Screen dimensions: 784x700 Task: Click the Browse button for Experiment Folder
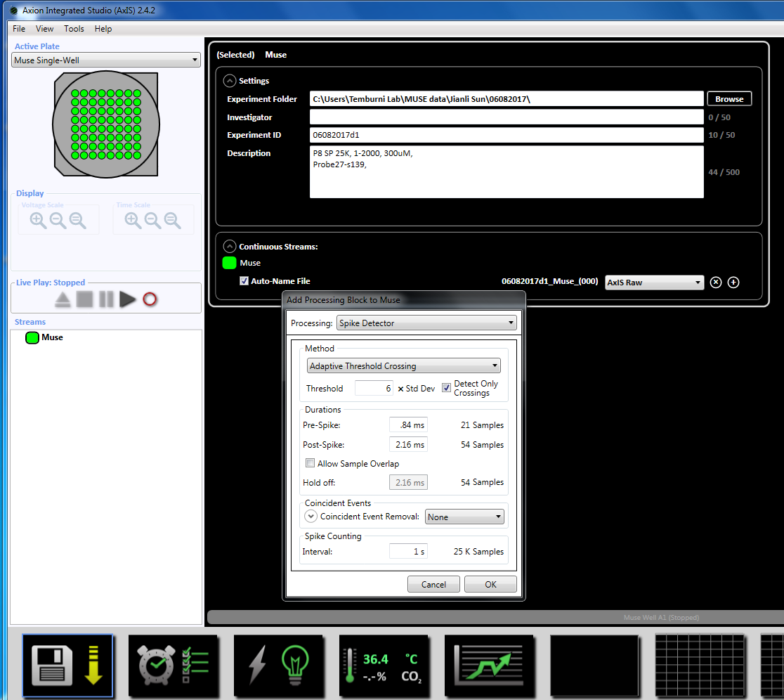point(729,99)
